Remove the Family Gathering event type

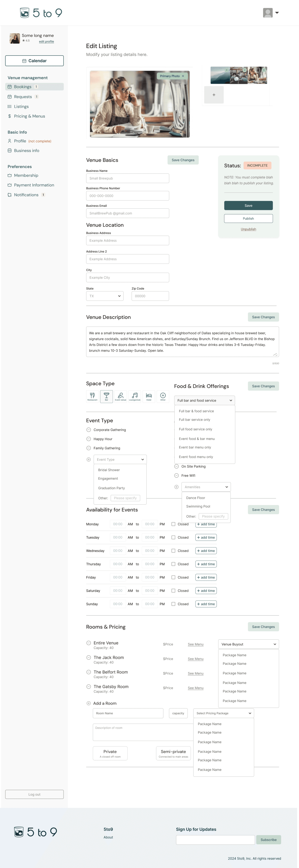88,448
